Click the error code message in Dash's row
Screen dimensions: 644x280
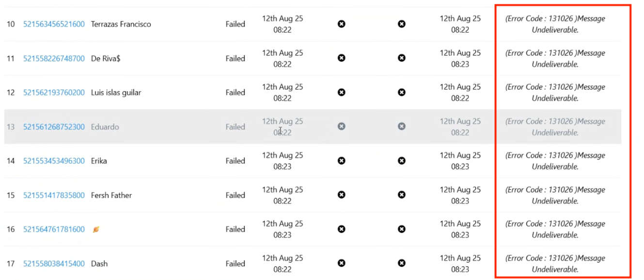(x=555, y=264)
